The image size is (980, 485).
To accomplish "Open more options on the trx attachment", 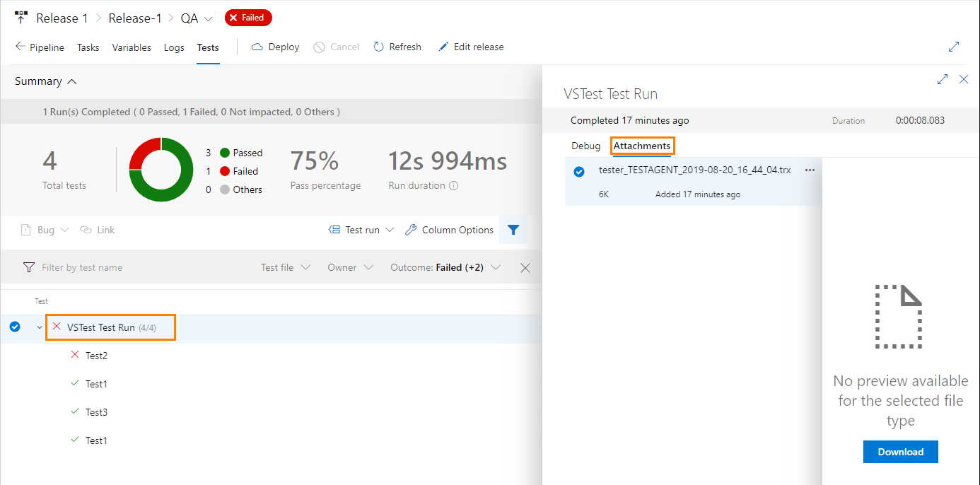I will click(810, 170).
